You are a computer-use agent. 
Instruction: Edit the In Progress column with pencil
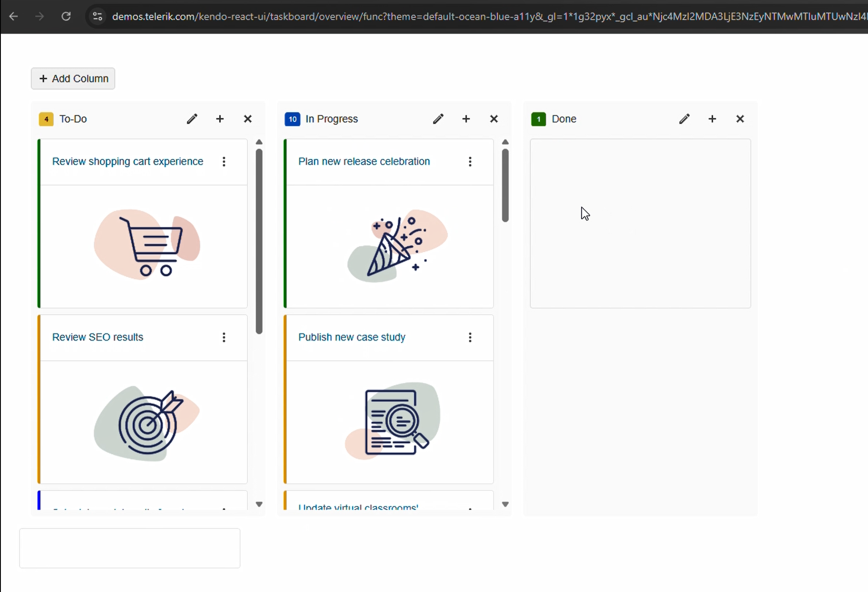click(438, 119)
